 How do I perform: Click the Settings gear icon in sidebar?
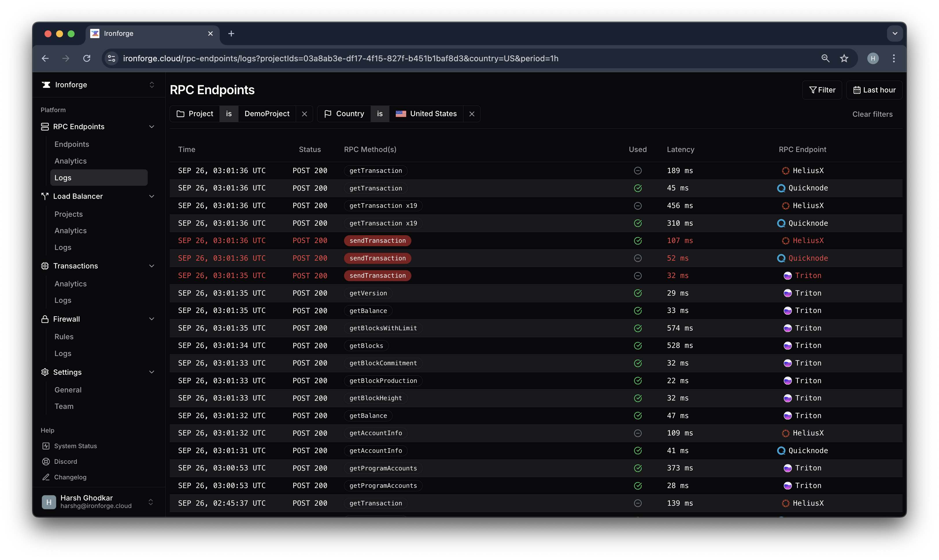tap(45, 372)
